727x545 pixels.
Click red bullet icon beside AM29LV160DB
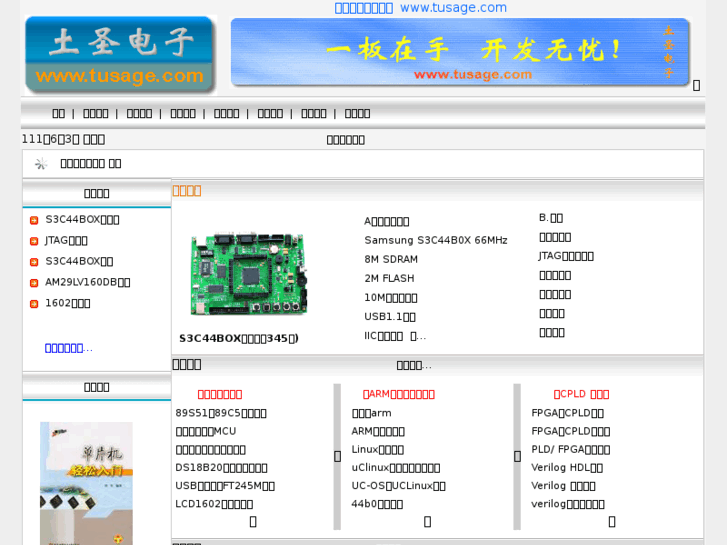[x=34, y=282]
